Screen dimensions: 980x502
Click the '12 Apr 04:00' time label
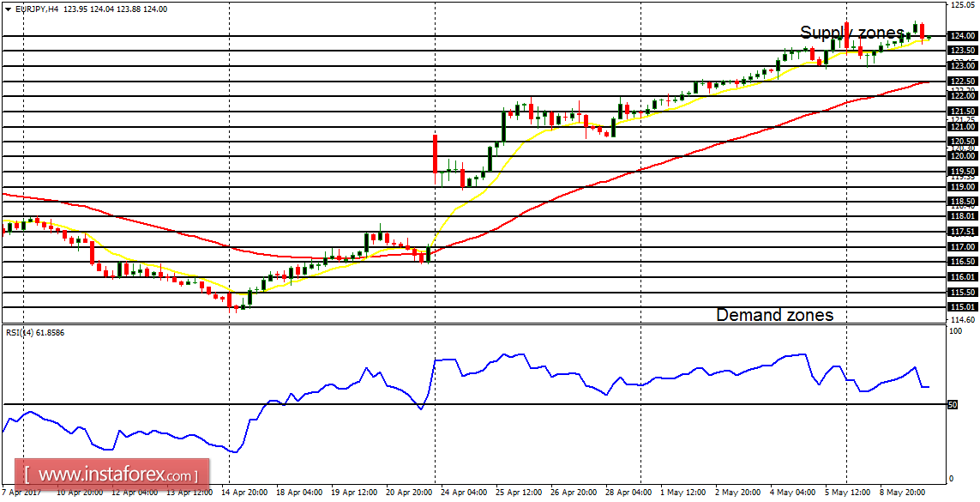coord(133,493)
